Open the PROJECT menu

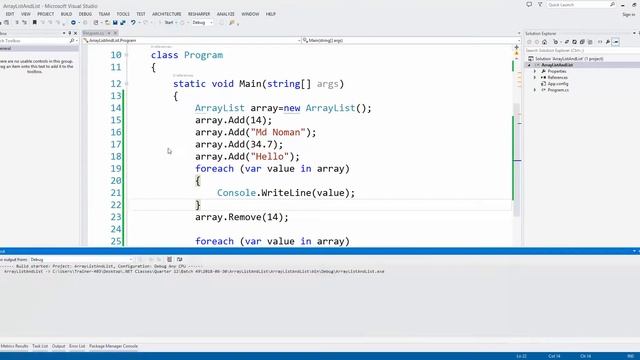pos(46,14)
